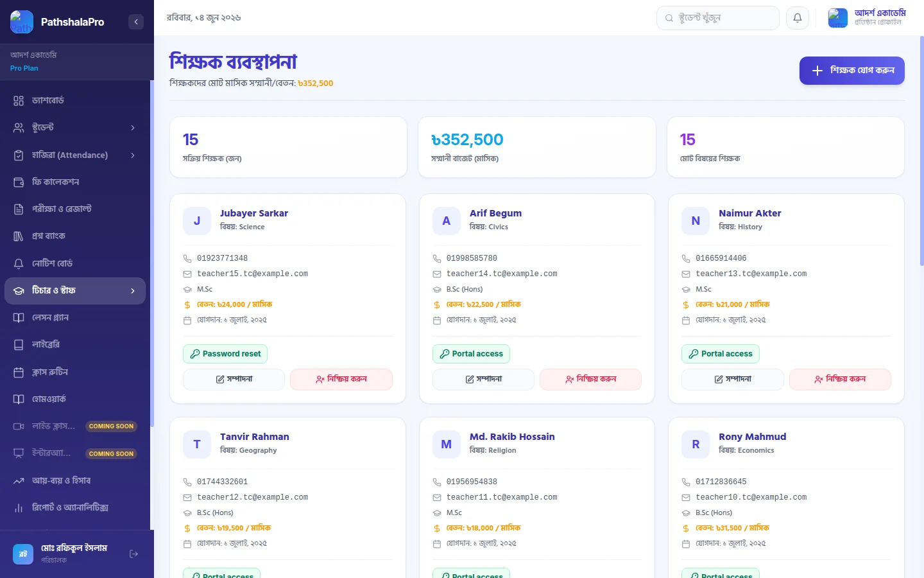Click the question bank books icon
This screenshot has width=924, height=578.
point(19,236)
